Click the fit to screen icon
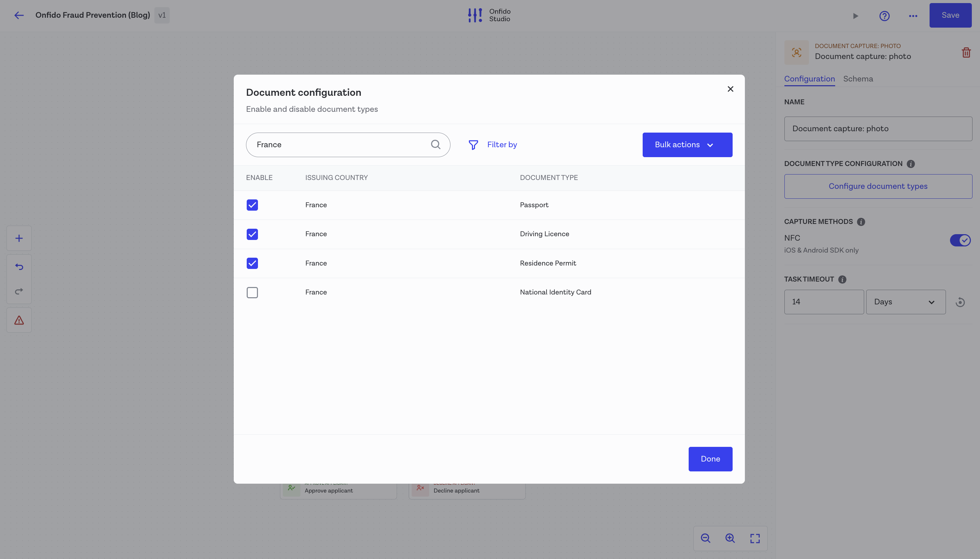The image size is (980, 559). pyautogui.click(x=755, y=538)
